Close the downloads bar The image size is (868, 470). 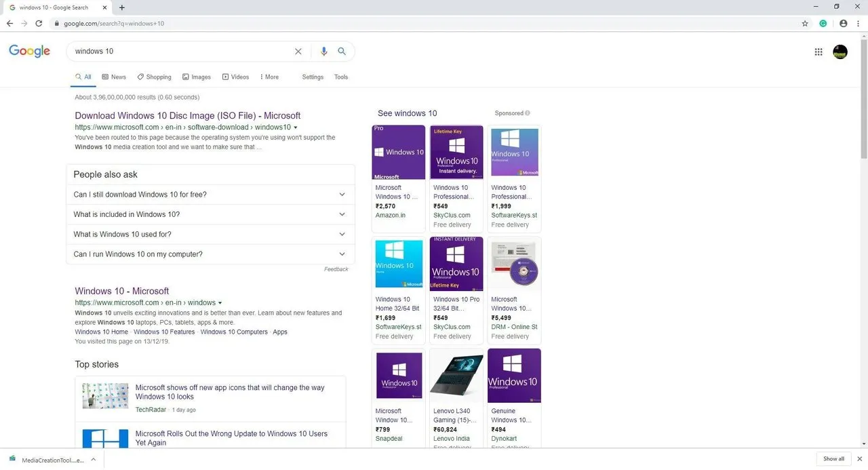[x=860, y=459]
